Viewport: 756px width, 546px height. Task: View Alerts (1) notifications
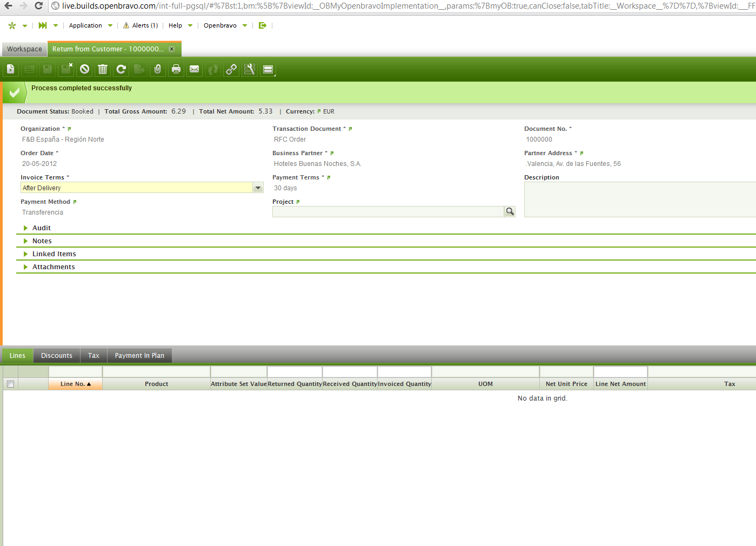click(x=141, y=25)
